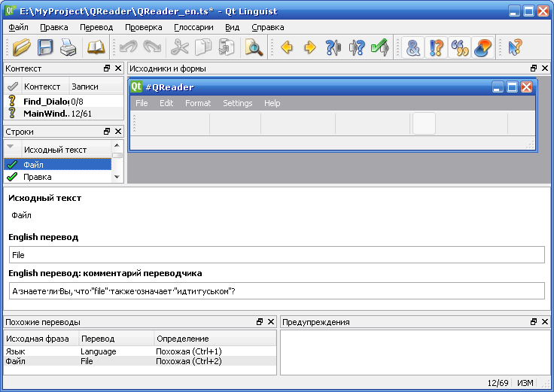
Task: Float the Исходники и формы panel
Action: click(x=534, y=68)
